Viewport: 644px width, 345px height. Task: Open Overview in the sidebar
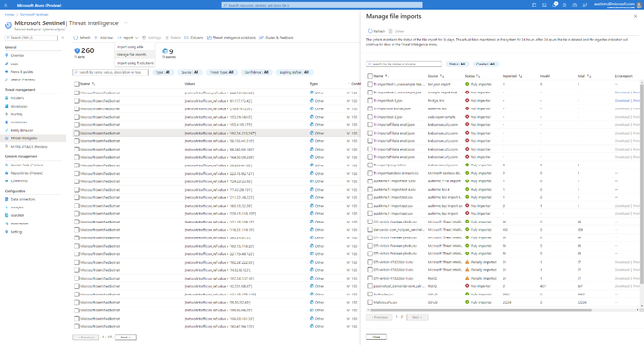pos(17,55)
